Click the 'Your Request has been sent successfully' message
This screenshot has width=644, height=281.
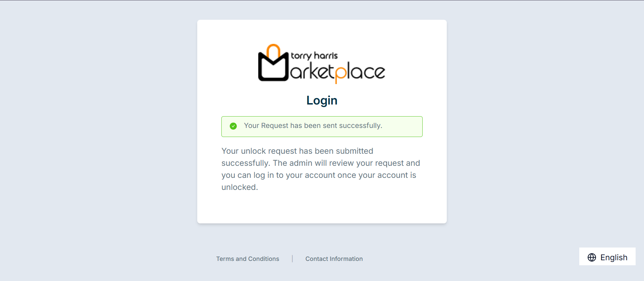click(313, 126)
